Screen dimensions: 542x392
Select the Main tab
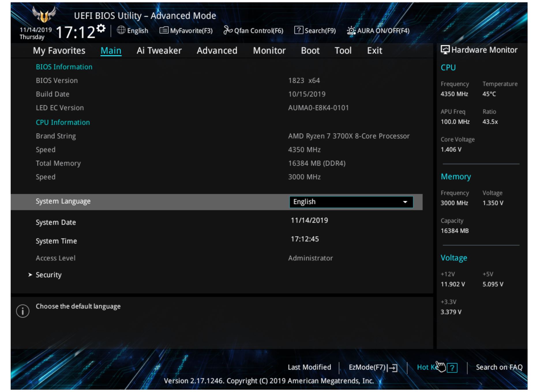point(111,50)
